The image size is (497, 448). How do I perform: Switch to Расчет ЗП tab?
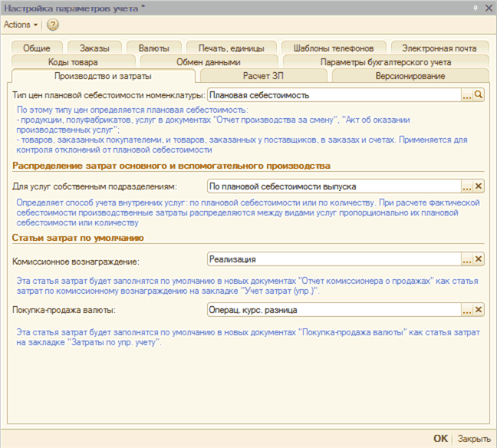pyautogui.click(x=265, y=76)
